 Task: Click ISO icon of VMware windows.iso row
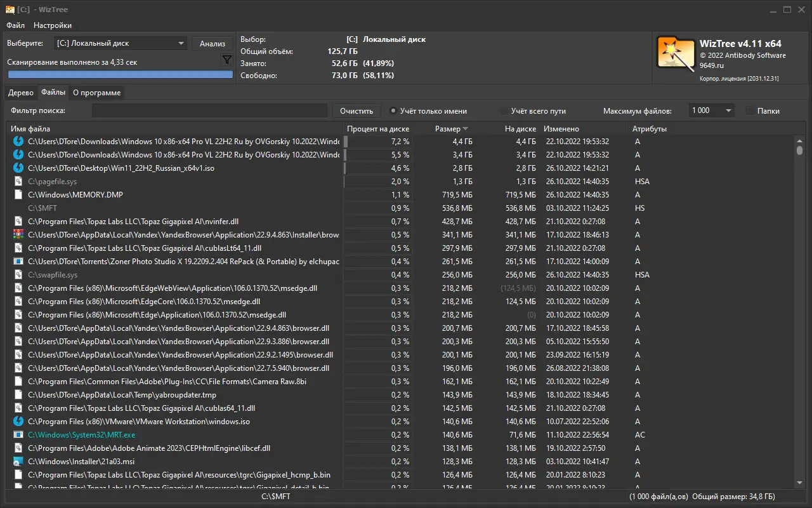click(x=18, y=422)
